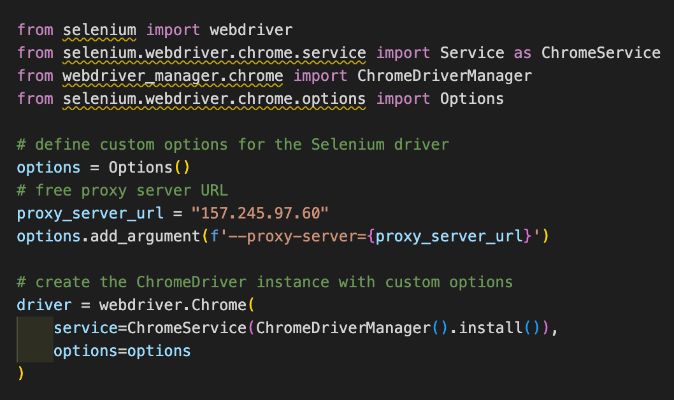Click the service=ChromeService keyword argument
The width and height of the screenshot is (674, 400).
point(150,328)
